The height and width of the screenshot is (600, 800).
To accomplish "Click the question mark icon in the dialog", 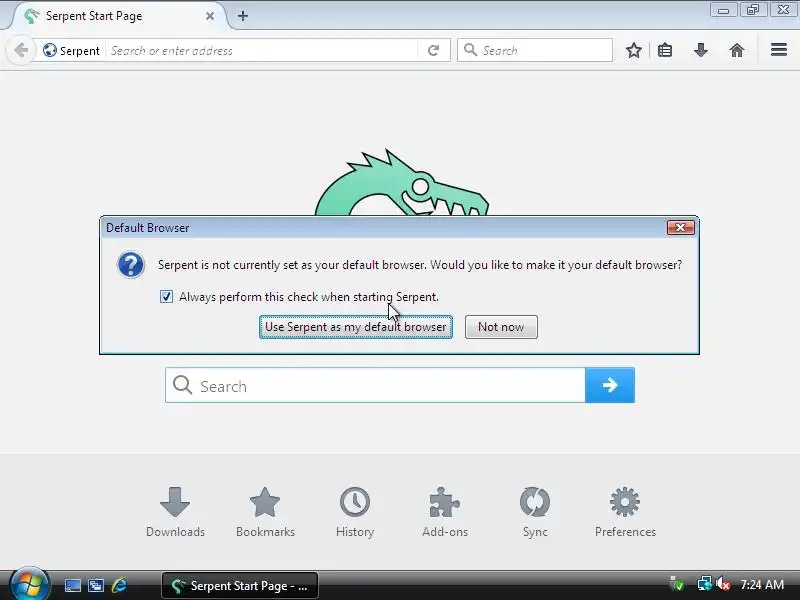I will pyautogui.click(x=131, y=265).
